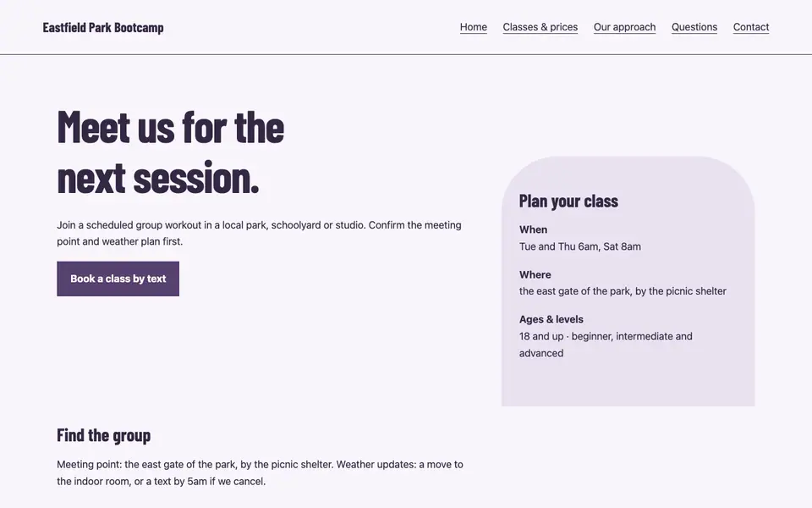Click the 'Plan your class' heading

[x=568, y=202]
